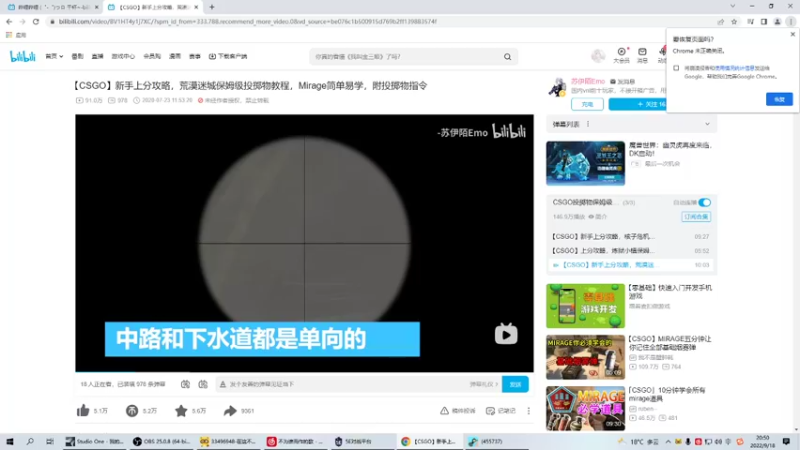Bookmark page with star icon in address bar

point(734,21)
